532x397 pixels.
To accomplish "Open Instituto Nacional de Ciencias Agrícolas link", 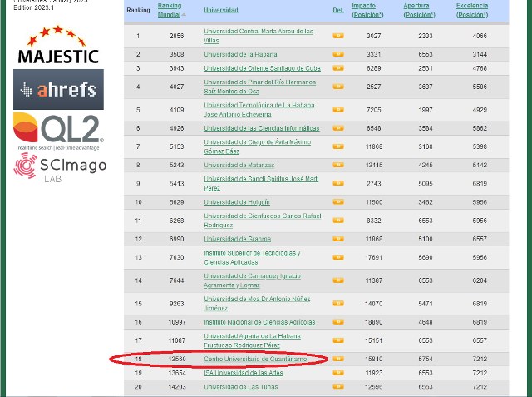I will tap(259, 322).
